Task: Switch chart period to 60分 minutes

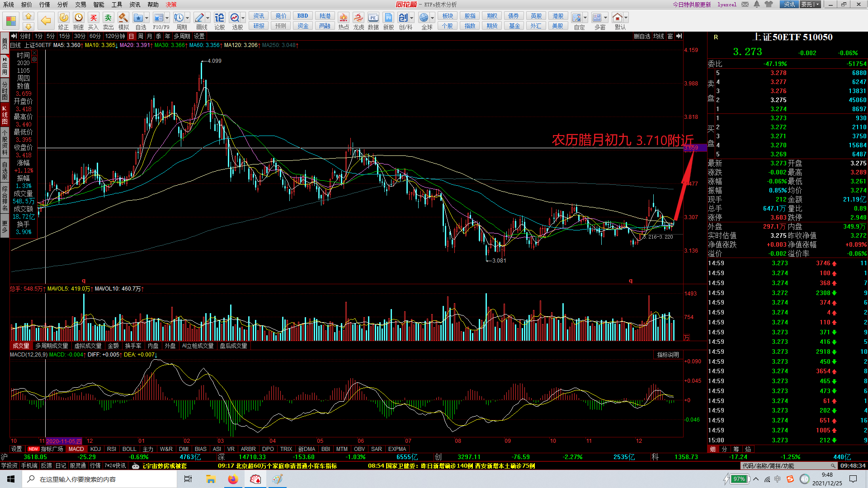Action: pos(95,36)
